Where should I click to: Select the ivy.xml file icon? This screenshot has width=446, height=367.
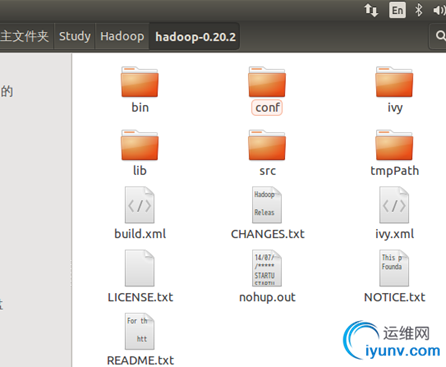[394, 205]
